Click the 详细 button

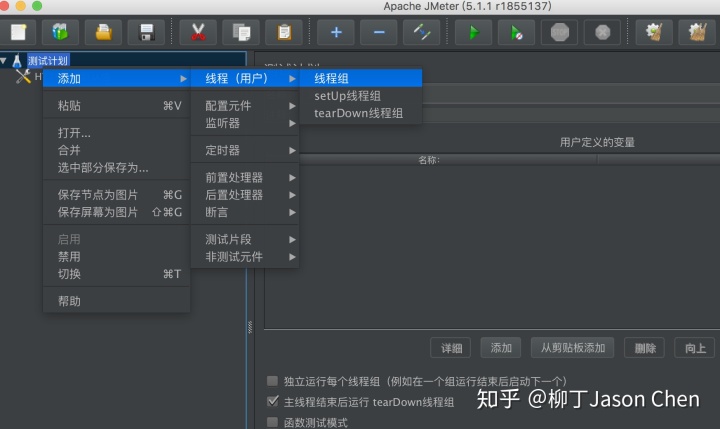point(451,348)
